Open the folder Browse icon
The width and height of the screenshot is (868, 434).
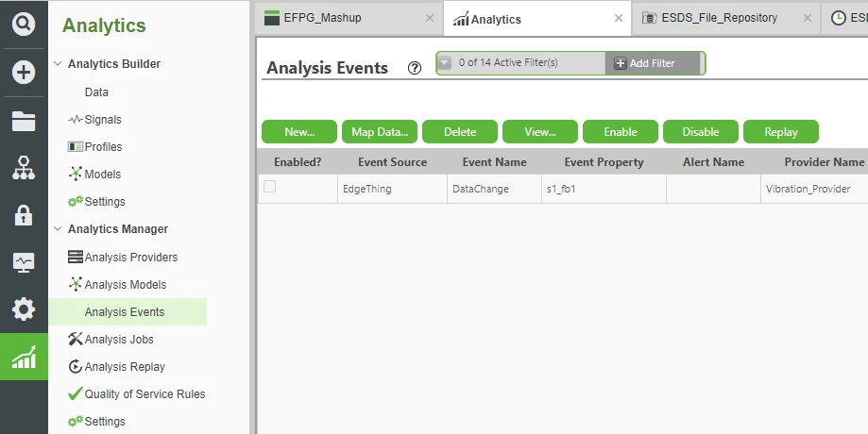[x=24, y=121]
